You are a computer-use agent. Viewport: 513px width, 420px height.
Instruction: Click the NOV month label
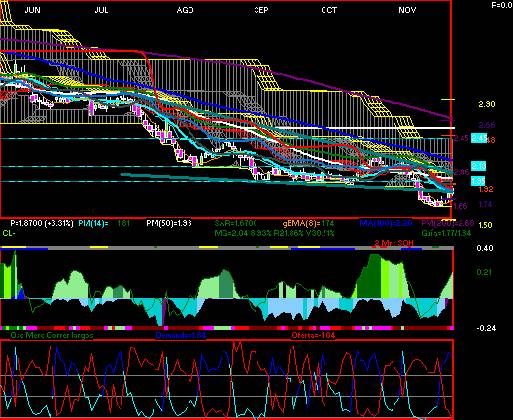click(x=407, y=10)
